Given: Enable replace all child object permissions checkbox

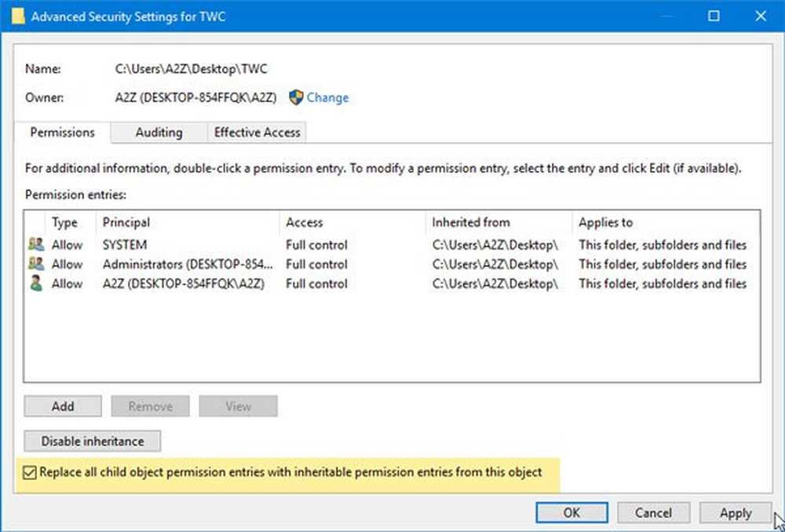Looking at the screenshot, I should click(x=31, y=472).
